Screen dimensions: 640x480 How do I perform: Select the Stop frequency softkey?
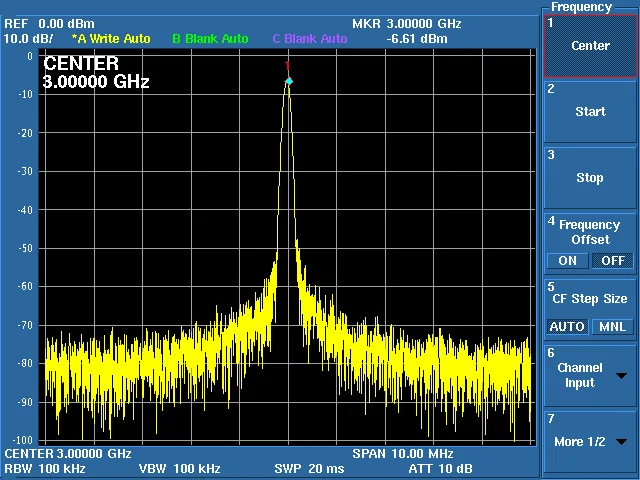(x=590, y=178)
